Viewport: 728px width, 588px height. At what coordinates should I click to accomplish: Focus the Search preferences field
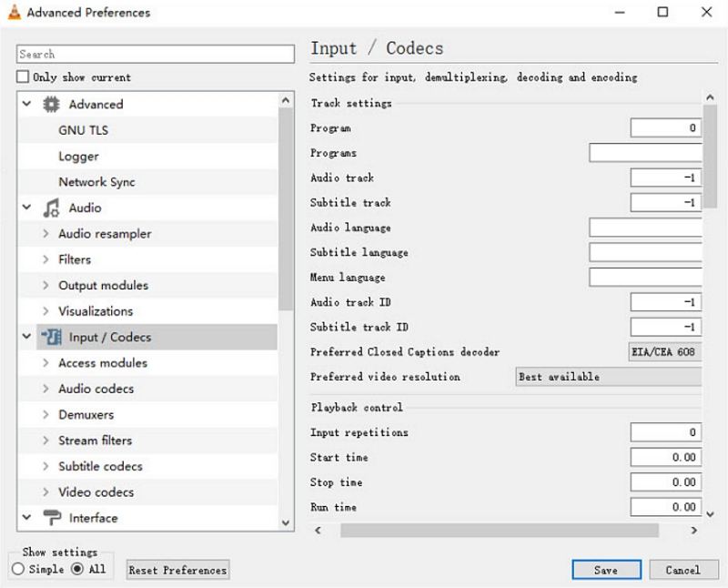(x=155, y=54)
